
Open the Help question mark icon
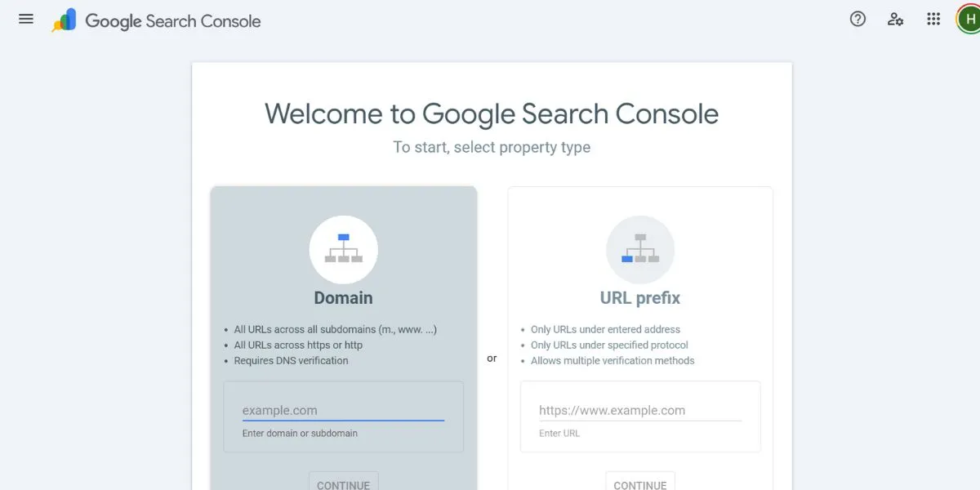tap(857, 18)
